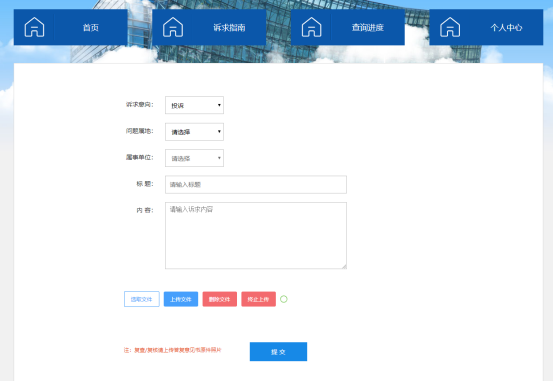Click the green circle upload status indicator

[x=284, y=299]
